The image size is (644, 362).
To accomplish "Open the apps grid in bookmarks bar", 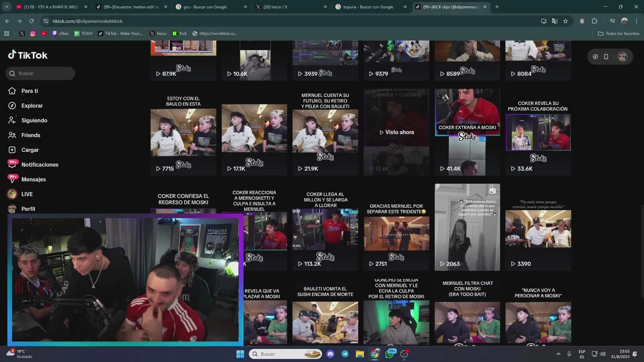I will tap(7, 34).
